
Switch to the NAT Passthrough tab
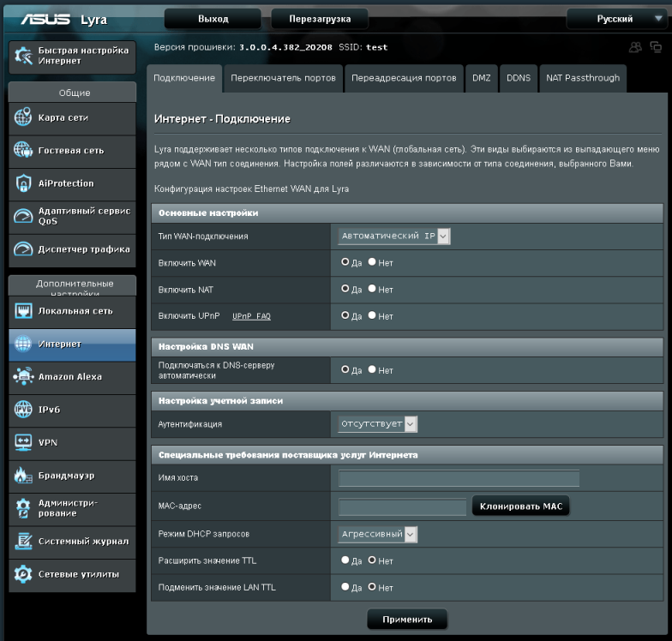point(583,78)
